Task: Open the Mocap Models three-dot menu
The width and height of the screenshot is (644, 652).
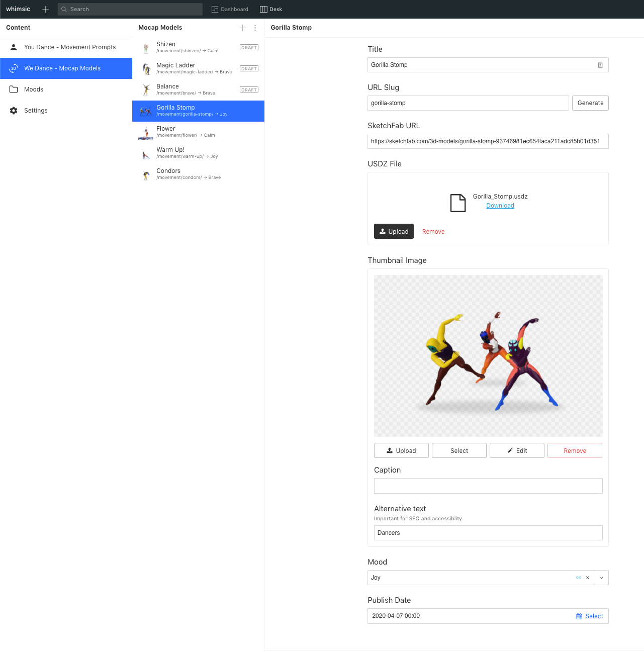Action: 255,28
